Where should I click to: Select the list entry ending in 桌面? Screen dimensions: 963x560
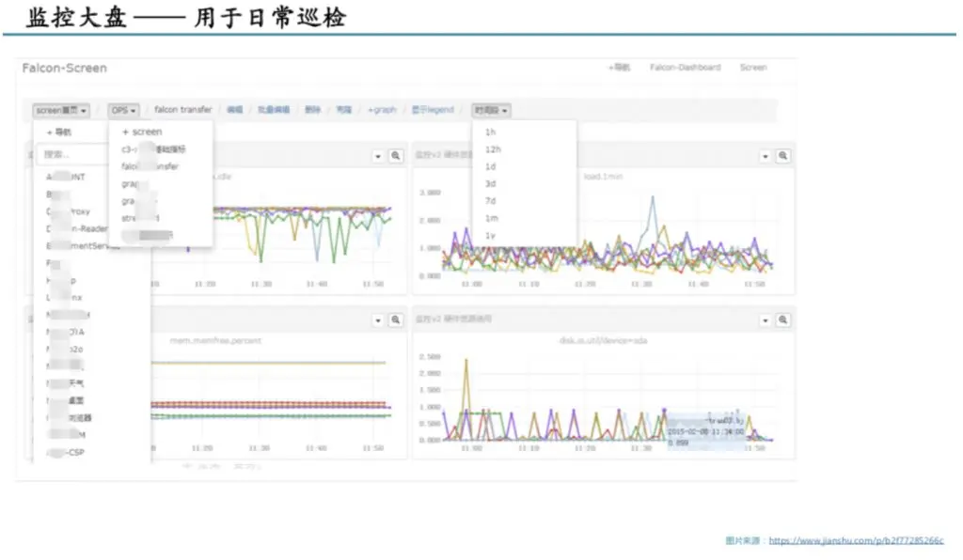point(65,400)
